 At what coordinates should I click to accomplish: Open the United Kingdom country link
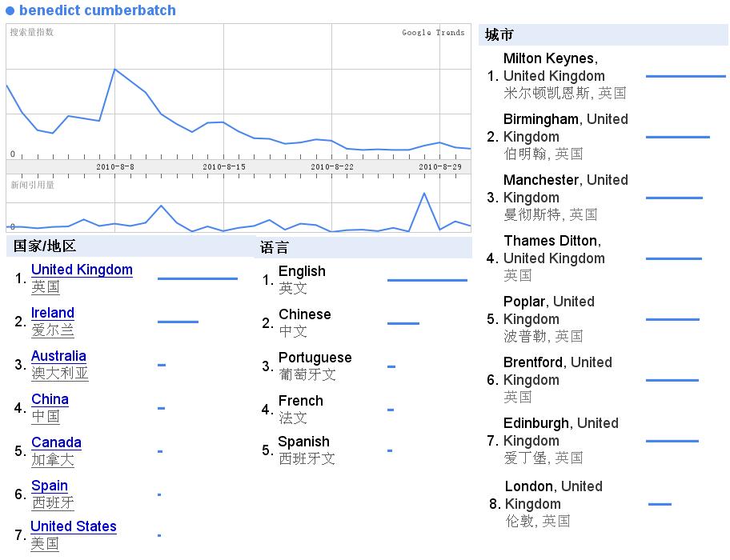click(82, 270)
